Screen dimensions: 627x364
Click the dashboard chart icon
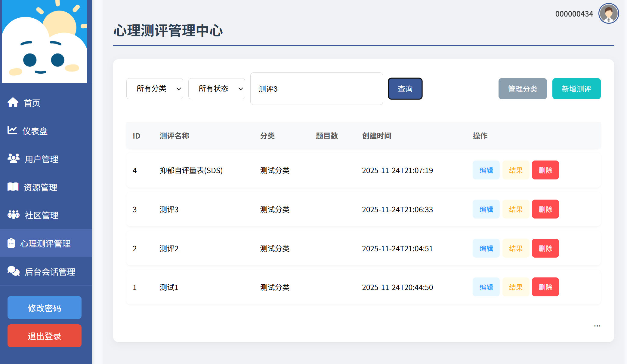(x=12, y=130)
